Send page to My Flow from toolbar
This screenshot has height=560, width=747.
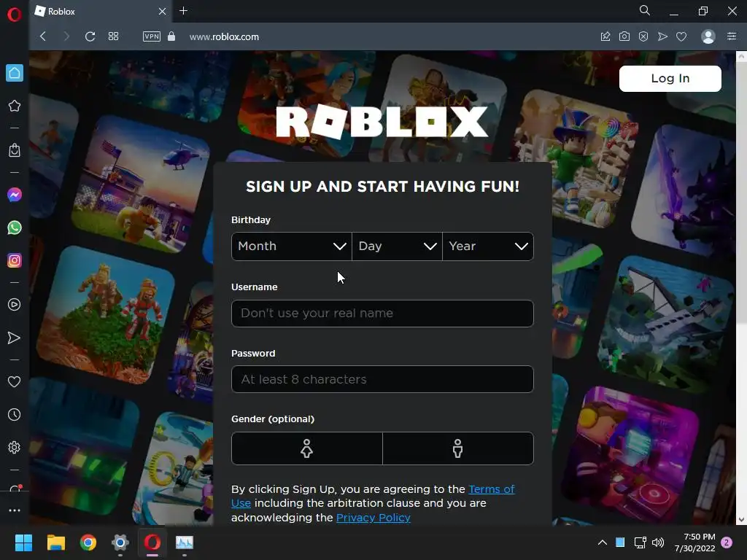(662, 36)
